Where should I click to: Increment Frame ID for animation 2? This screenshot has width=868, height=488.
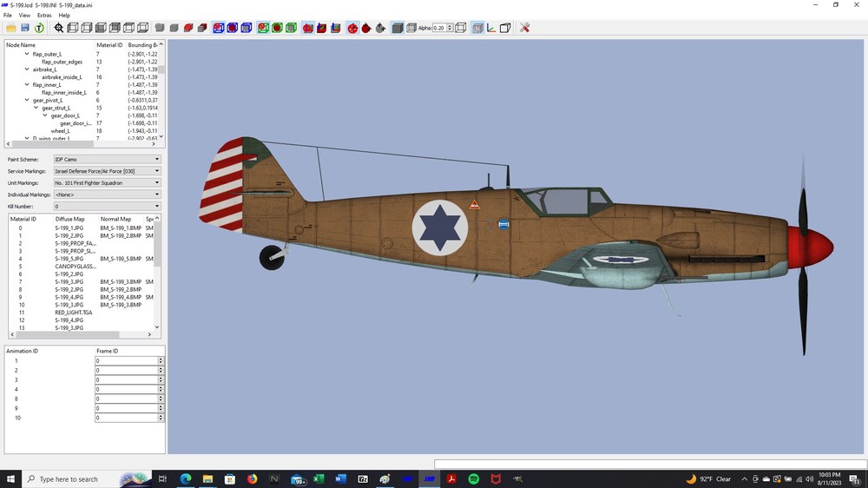point(161,368)
